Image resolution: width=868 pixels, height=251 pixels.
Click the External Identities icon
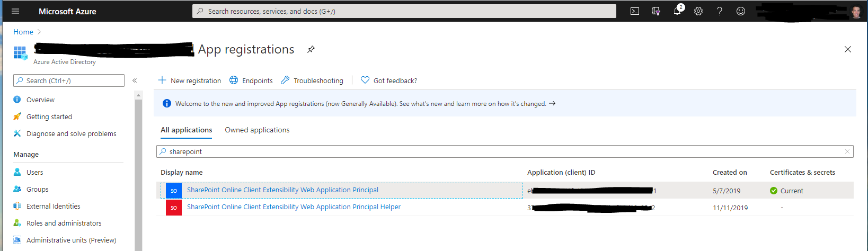pos(17,206)
